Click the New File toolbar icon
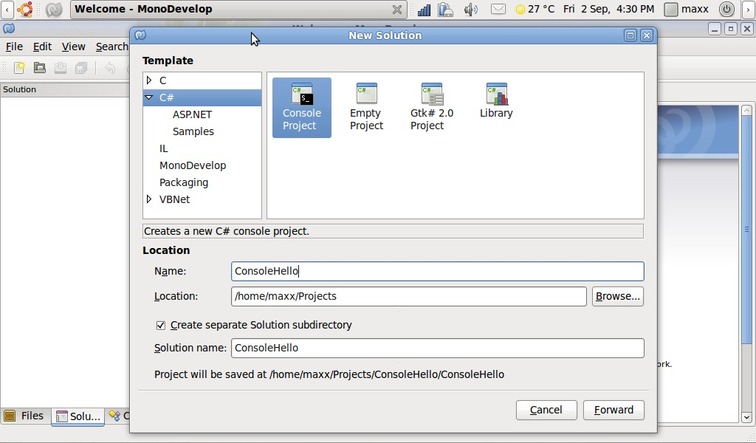The width and height of the screenshot is (756, 443). 19,68
